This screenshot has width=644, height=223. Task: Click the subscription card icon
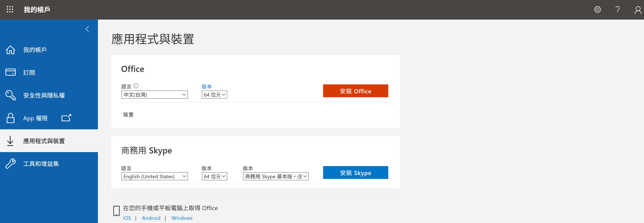[10, 72]
